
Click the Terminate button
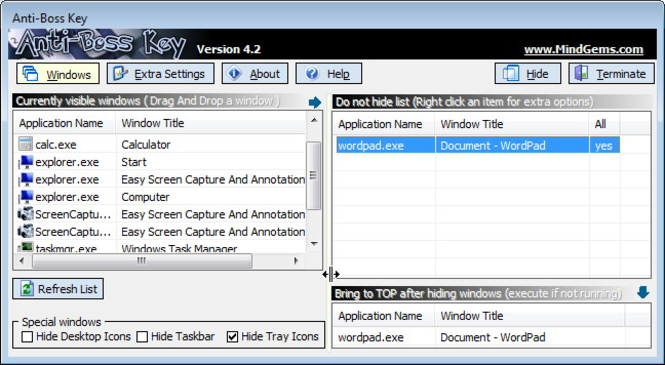[612, 74]
